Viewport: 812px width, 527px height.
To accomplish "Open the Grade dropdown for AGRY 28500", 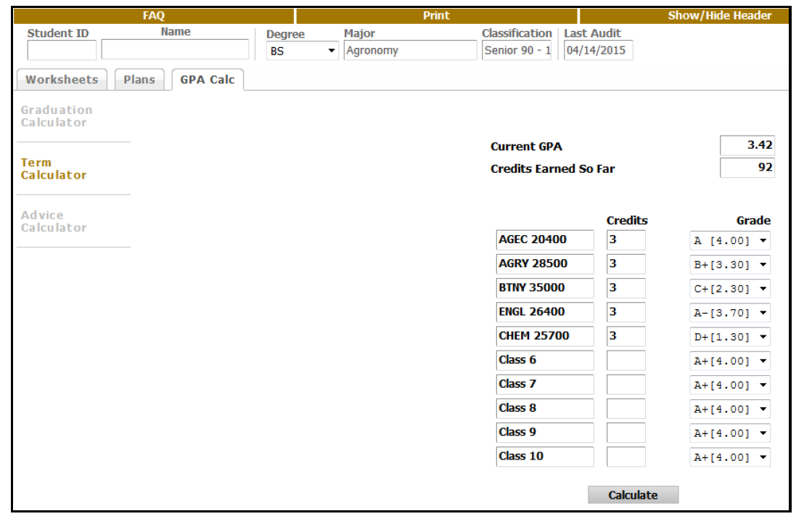I will point(729,264).
